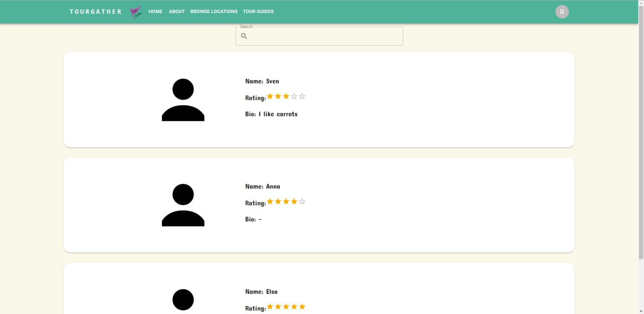Click Sven's second rating star
The image size is (644, 314).
tap(278, 96)
